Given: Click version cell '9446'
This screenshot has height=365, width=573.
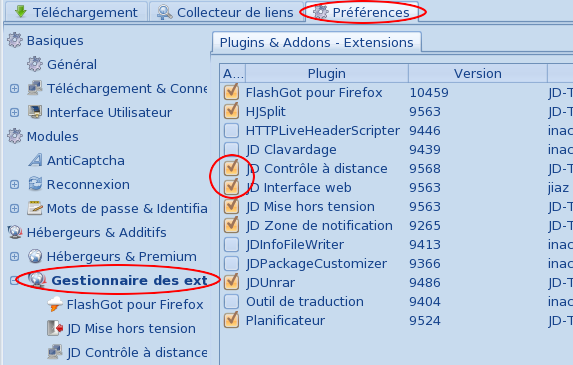Looking at the screenshot, I should click(x=425, y=130).
